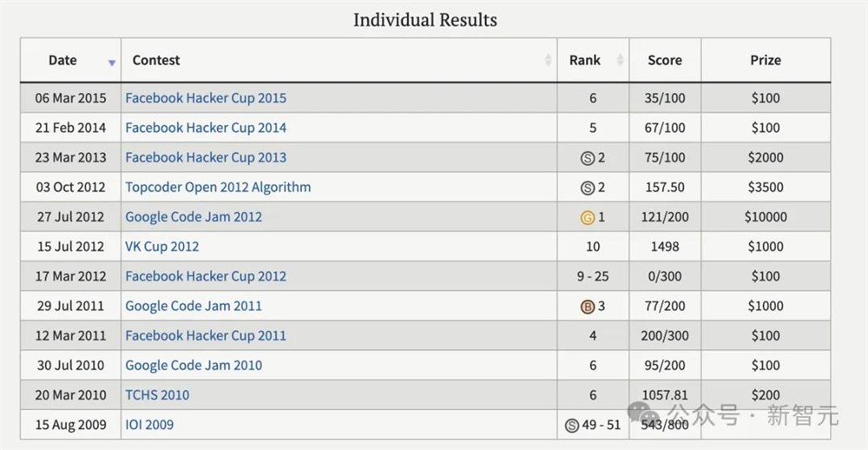The width and height of the screenshot is (868, 450).
Task: Click the silver medal icon in Topcoder Open 2012 row
Action: [587, 188]
